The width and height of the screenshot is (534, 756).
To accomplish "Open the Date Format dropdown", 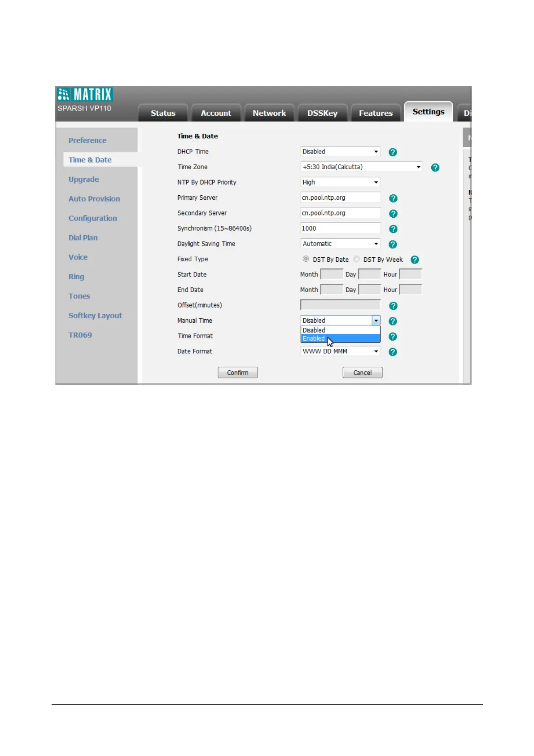I will [x=340, y=351].
